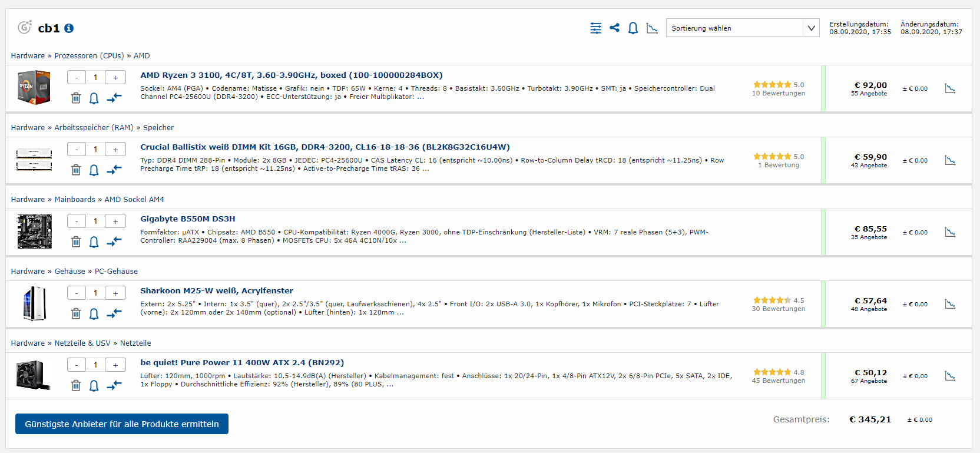Go to Arbeitsspeicher (RAM) breadcrumb
Screen dimensions: 980x453
[94, 128]
